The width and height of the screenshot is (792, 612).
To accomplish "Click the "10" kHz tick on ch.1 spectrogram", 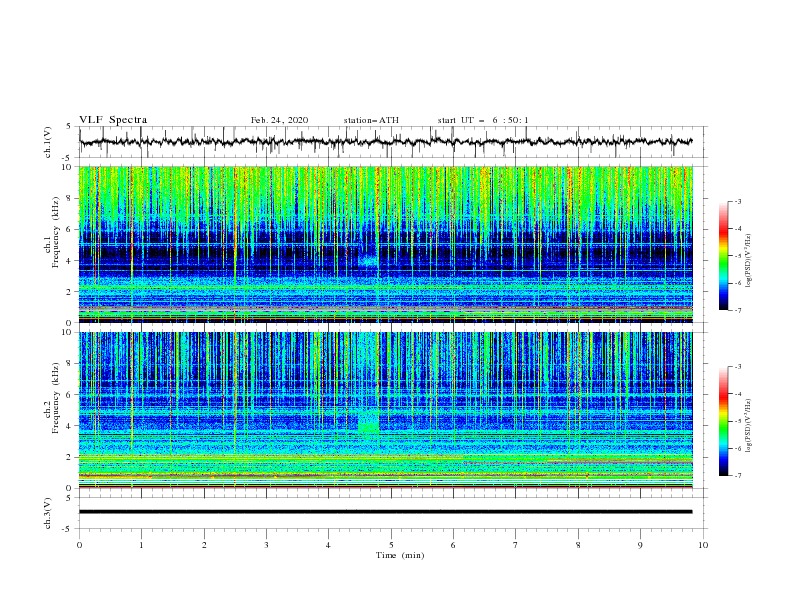I will (67, 167).
